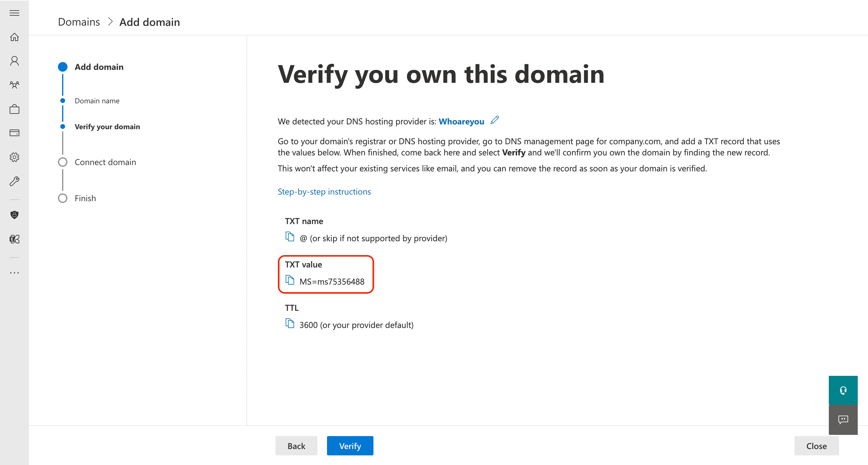Screen dimensions: 868x465
Task: Go to Home in sidebar
Action: tap(14, 37)
